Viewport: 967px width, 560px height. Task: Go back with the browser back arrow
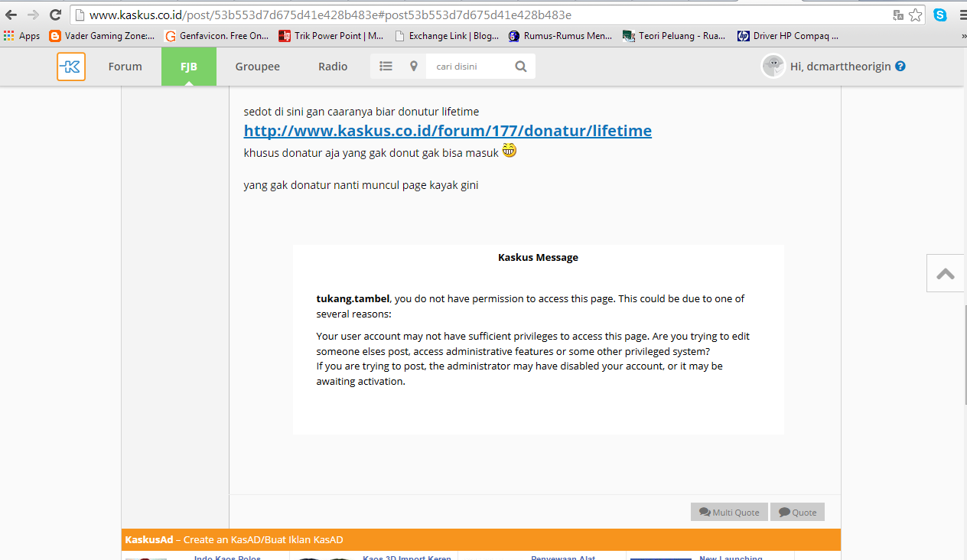point(11,15)
